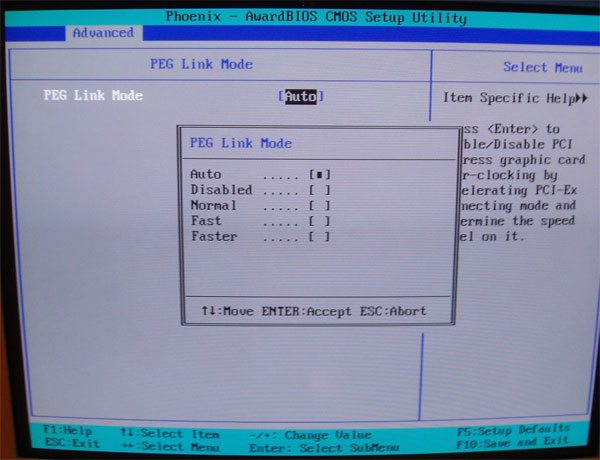600x460 pixels.
Task: Choose the Auto option in popup
Action: click(x=260, y=175)
